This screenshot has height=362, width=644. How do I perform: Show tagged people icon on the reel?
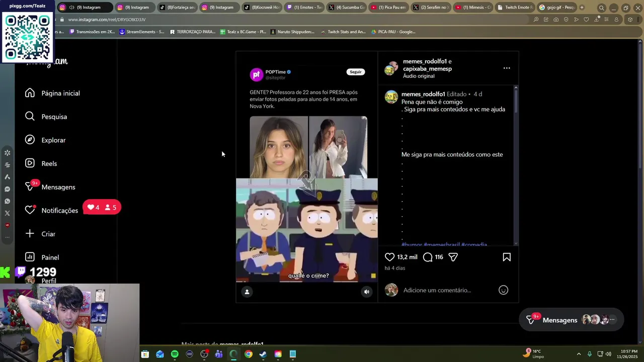point(247,292)
